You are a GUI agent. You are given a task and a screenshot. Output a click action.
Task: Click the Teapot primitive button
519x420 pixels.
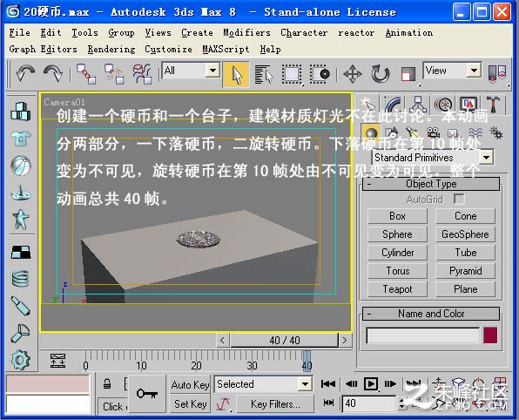[x=397, y=289]
